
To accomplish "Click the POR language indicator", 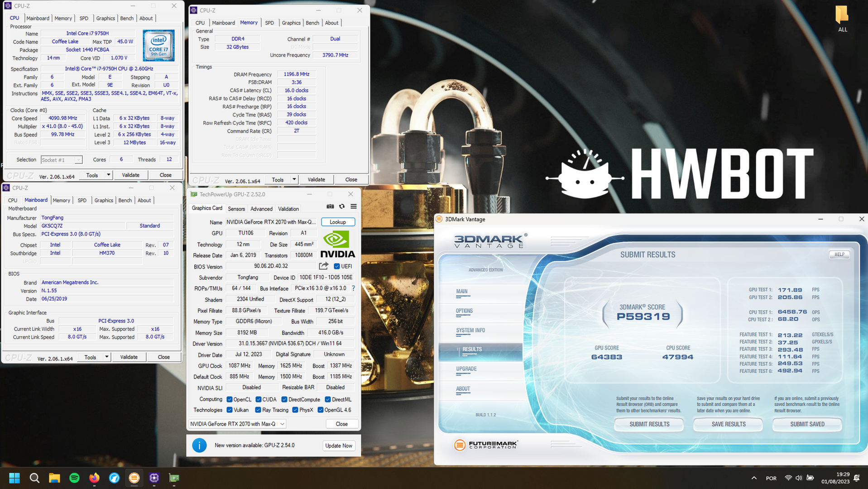I will point(771,478).
